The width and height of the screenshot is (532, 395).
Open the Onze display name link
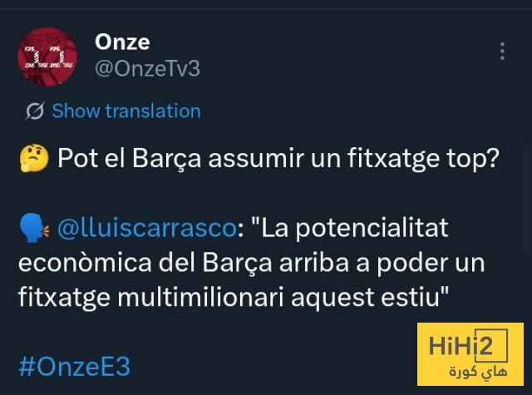[x=122, y=42]
